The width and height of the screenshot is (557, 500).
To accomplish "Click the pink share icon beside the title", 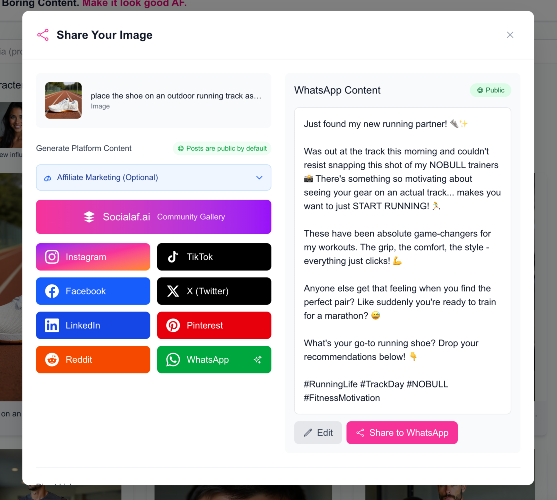I will [43, 35].
